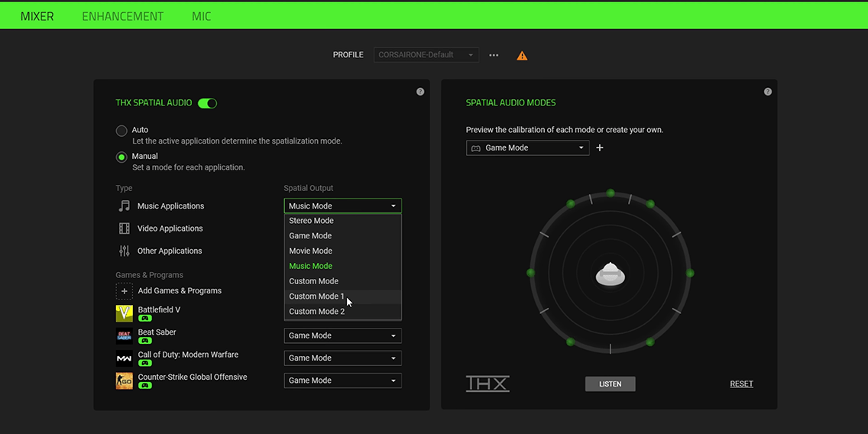Open Counter-Strike Global Offensive output dropdown
This screenshot has width=868, height=434.
342,381
